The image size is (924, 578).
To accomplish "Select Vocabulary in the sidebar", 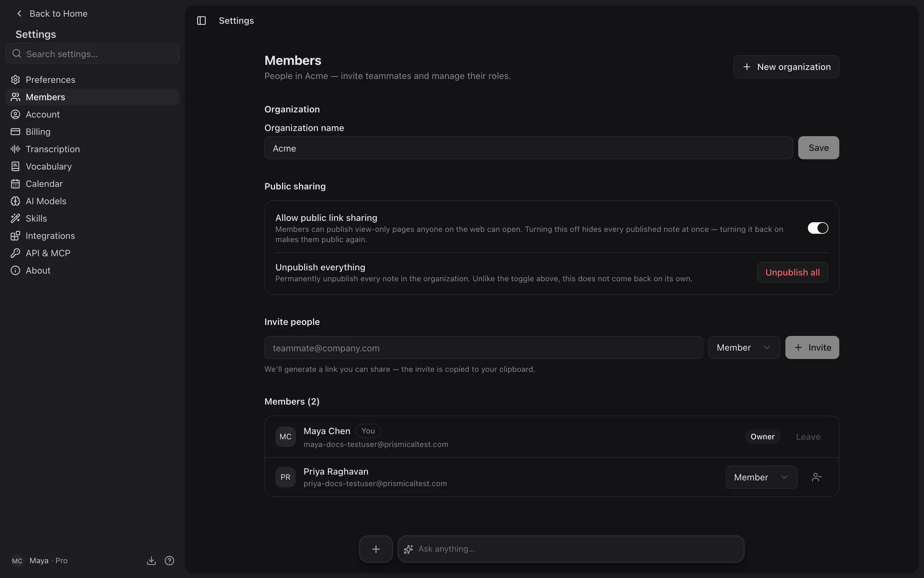I will (92, 166).
